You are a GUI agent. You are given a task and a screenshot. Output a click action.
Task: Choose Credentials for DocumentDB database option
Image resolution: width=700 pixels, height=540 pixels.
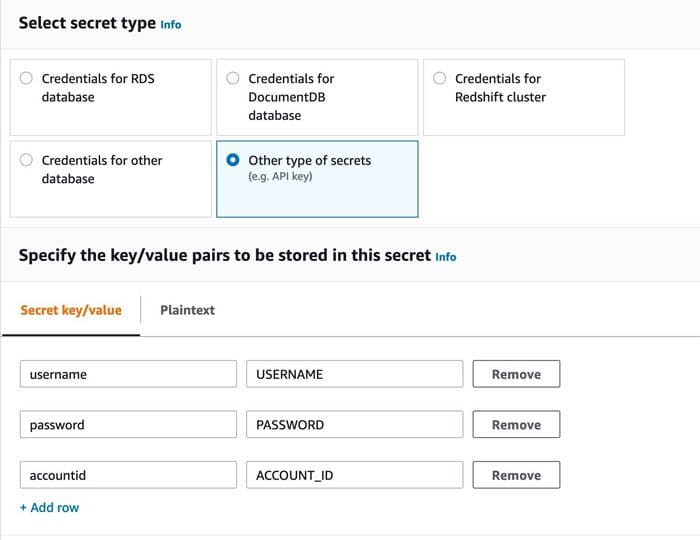coord(233,78)
